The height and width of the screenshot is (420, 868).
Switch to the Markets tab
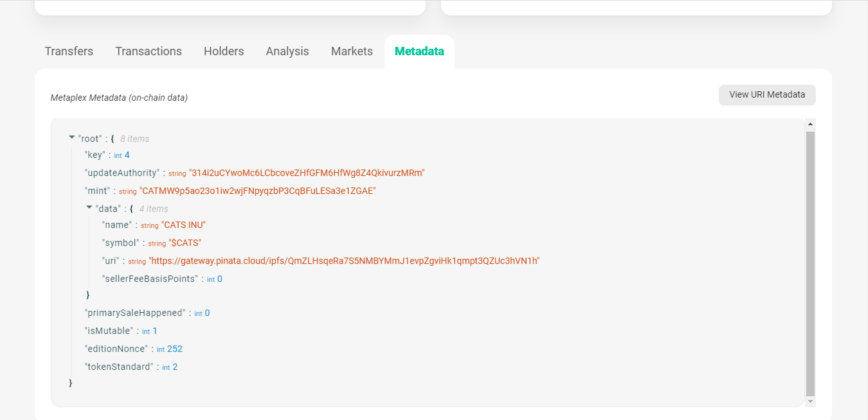pos(351,51)
